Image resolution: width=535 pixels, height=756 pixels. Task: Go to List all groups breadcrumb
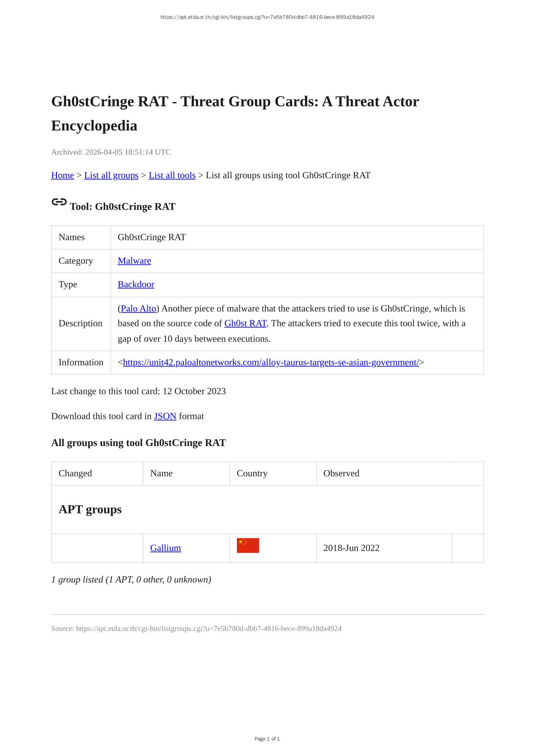[111, 175]
